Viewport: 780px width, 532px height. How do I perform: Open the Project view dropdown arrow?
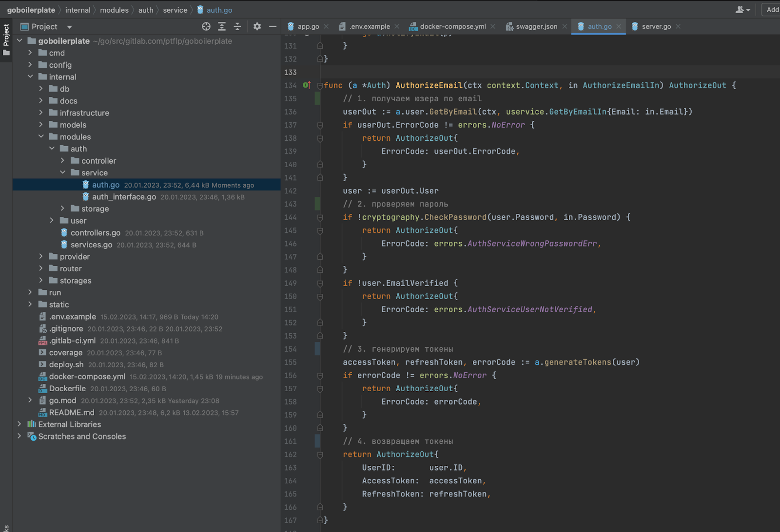[69, 27]
